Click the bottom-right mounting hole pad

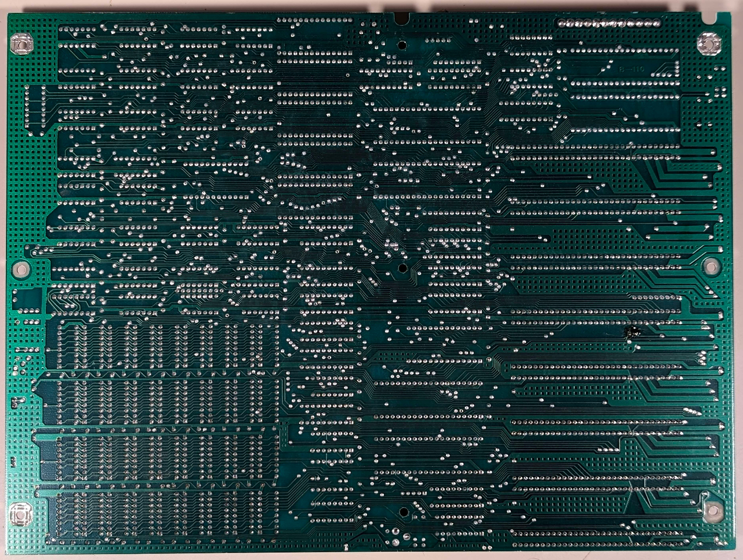tap(713, 511)
